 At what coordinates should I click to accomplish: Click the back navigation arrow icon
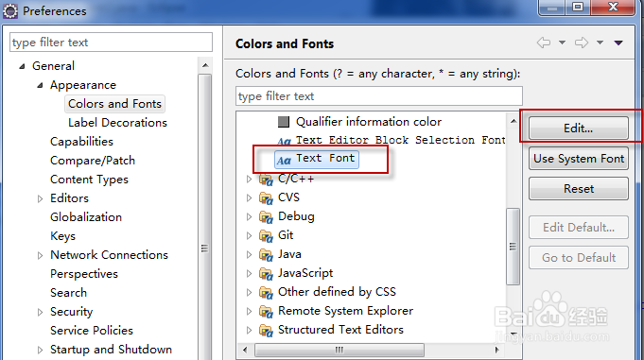click(x=544, y=43)
